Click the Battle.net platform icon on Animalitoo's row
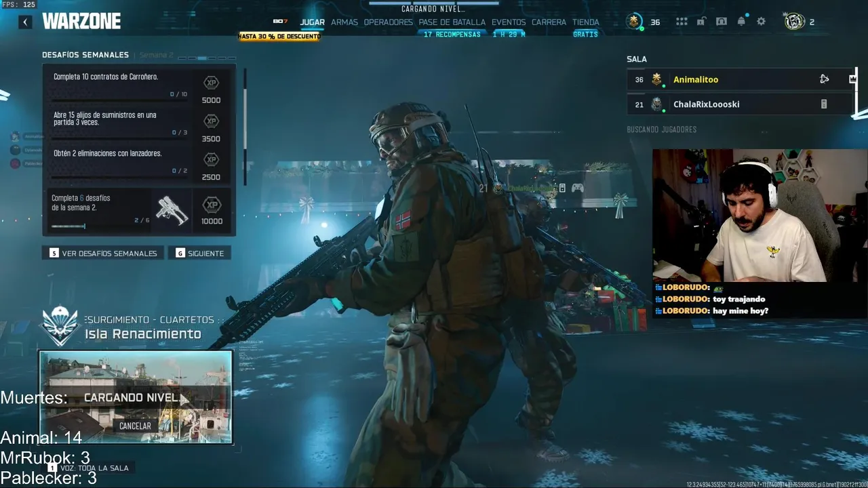Viewport: 868px width, 488px height. click(x=824, y=79)
